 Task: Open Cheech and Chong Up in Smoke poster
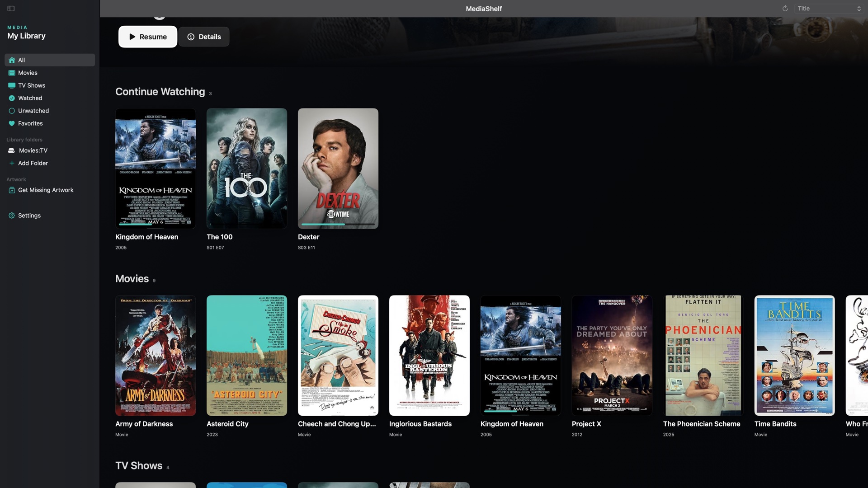click(x=338, y=356)
